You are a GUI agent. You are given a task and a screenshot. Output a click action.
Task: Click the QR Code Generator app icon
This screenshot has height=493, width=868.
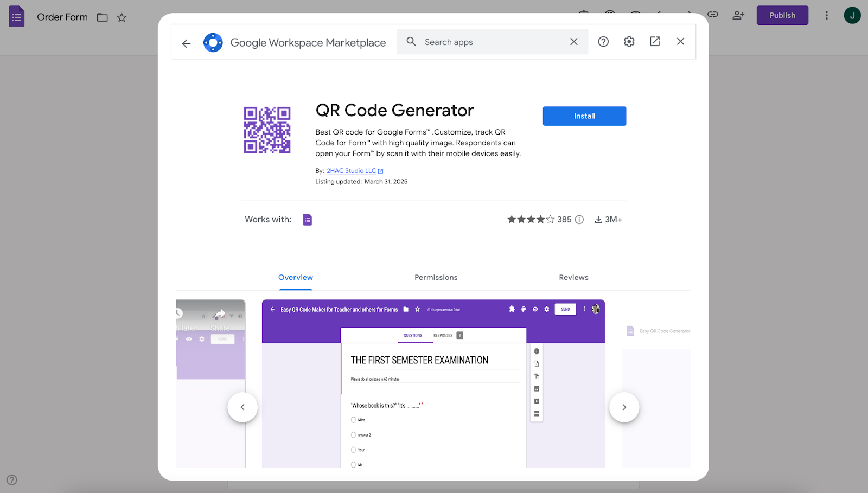pos(267,130)
